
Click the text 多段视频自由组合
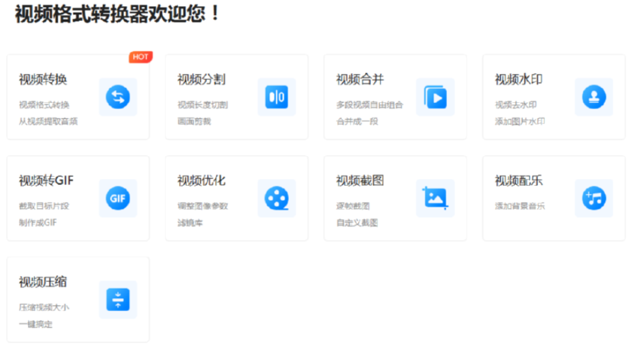pos(370,105)
